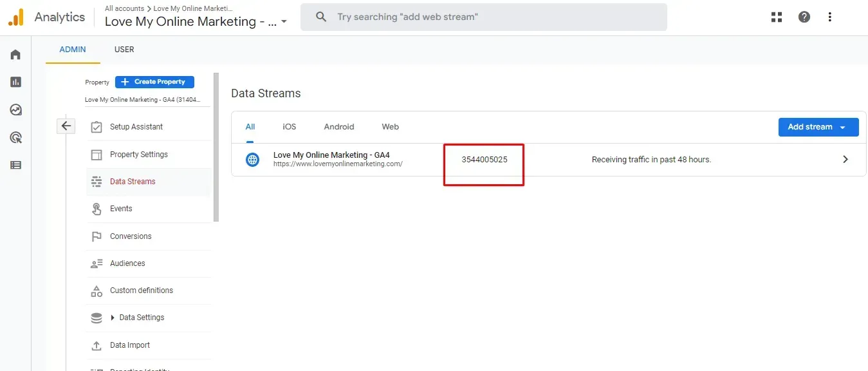This screenshot has width=868, height=371.
Task: Select the iOS streams tab
Action: click(290, 127)
